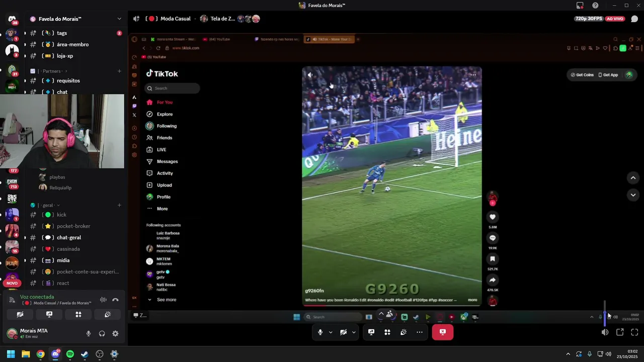Open the server tagged NOVO in sidebar
The image size is (644, 362).
pos(12,279)
